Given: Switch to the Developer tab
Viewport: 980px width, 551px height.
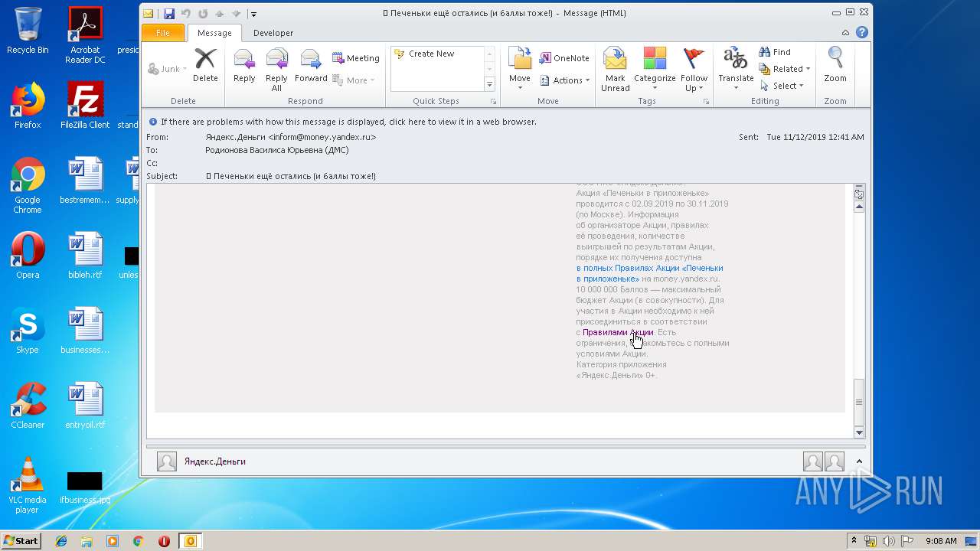Looking at the screenshot, I should 273,33.
